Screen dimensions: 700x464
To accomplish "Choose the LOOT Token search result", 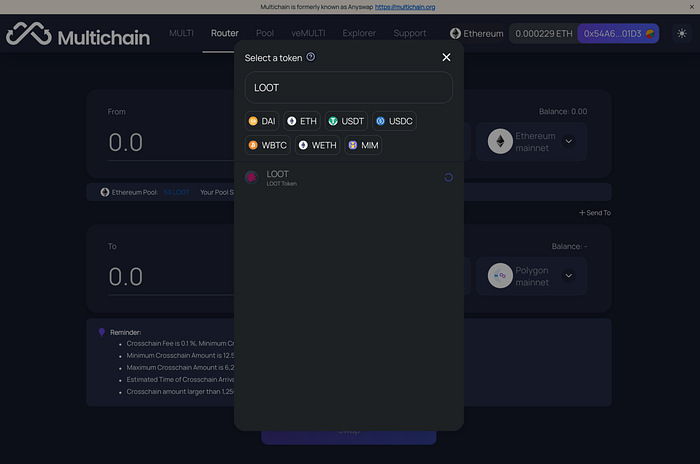I will click(349, 177).
